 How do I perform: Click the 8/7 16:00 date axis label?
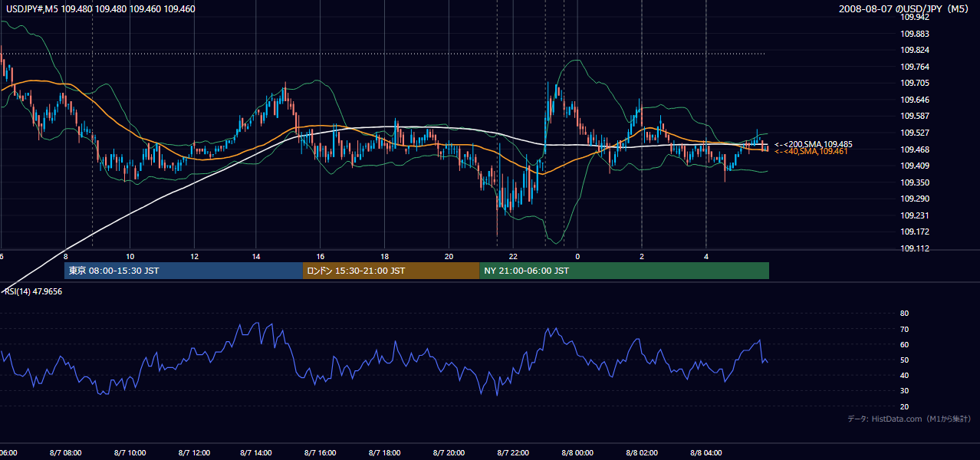pyautogui.click(x=321, y=453)
